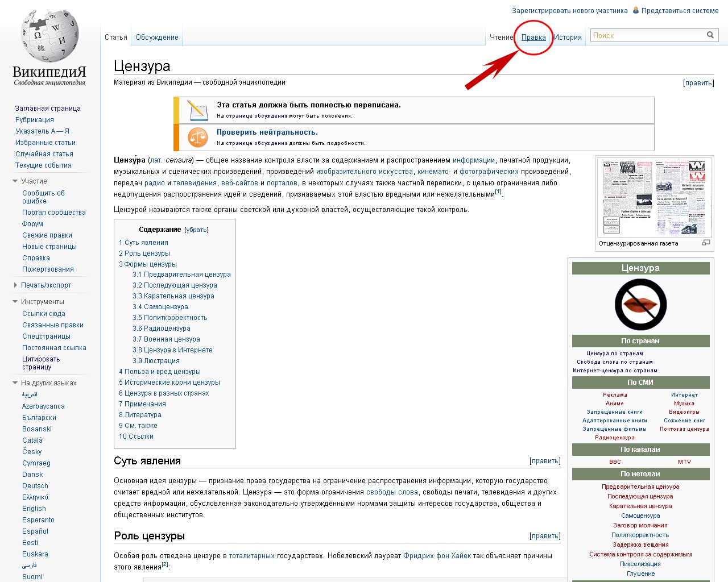Click into the Поиск search field
The height and width of the screenshot is (582, 728).
pyautogui.click(x=647, y=36)
